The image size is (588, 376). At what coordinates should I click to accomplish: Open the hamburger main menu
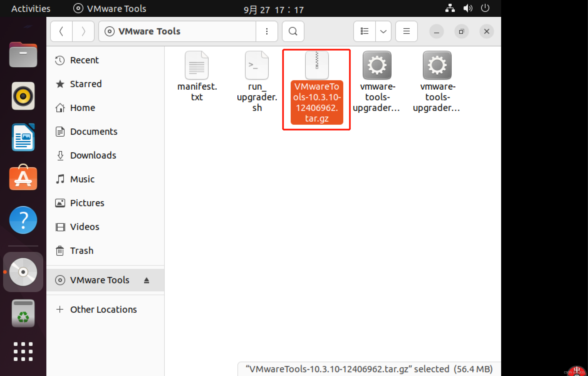(x=406, y=31)
